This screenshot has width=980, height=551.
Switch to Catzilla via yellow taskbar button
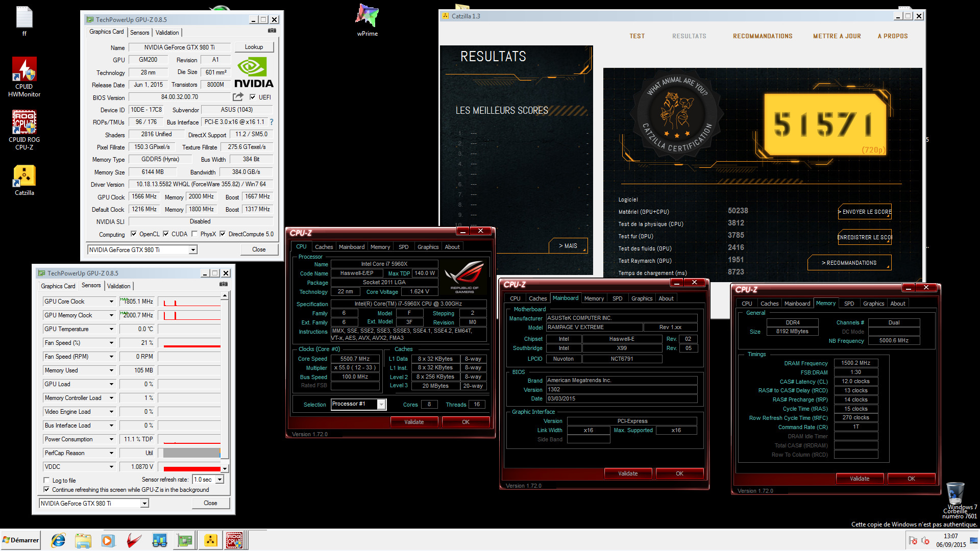(210, 540)
